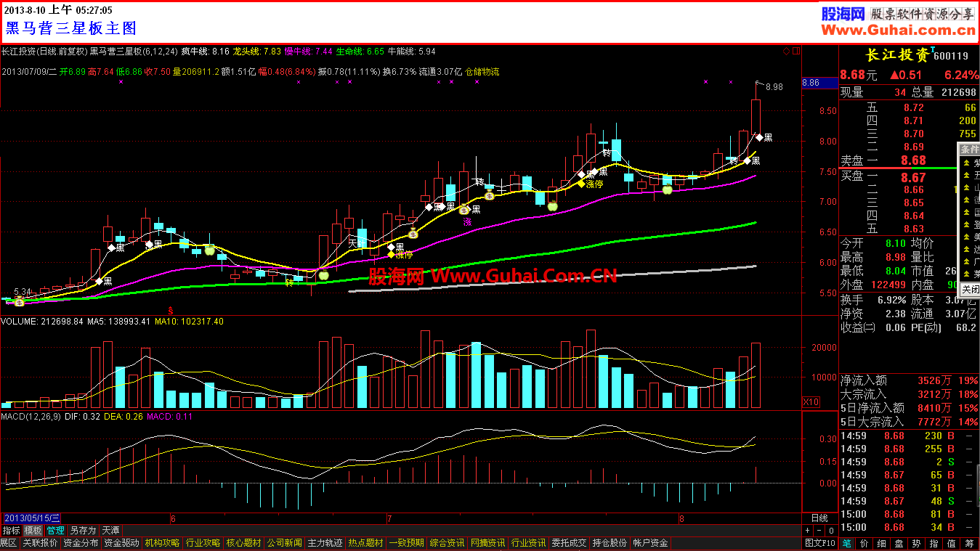
Task: Click the 黑马营三星板(6,12,24) indicator label
Action: 134,52
